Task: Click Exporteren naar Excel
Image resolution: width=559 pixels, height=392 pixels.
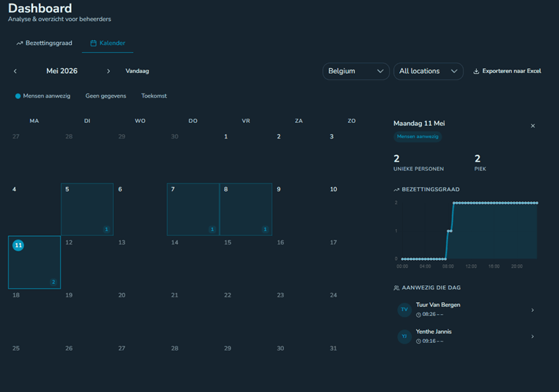Action: [x=507, y=71]
